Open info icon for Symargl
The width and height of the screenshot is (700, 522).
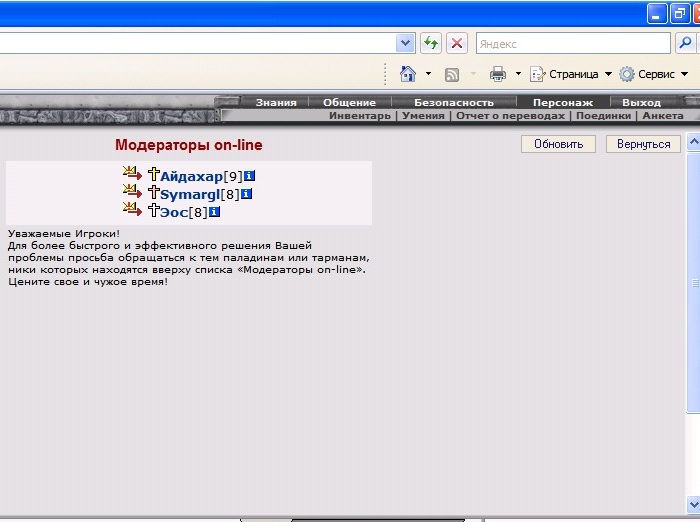tap(246, 194)
